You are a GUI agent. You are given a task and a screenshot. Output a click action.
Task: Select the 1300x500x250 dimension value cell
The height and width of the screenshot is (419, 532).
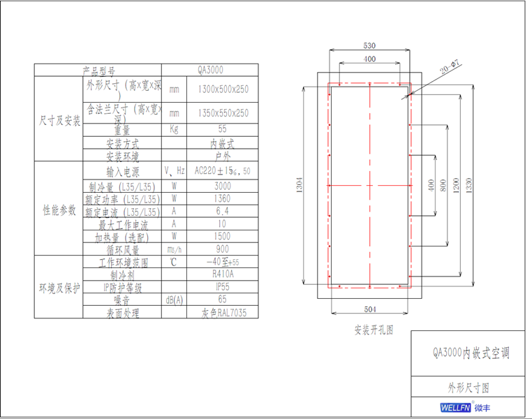click(x=222, y=89)
